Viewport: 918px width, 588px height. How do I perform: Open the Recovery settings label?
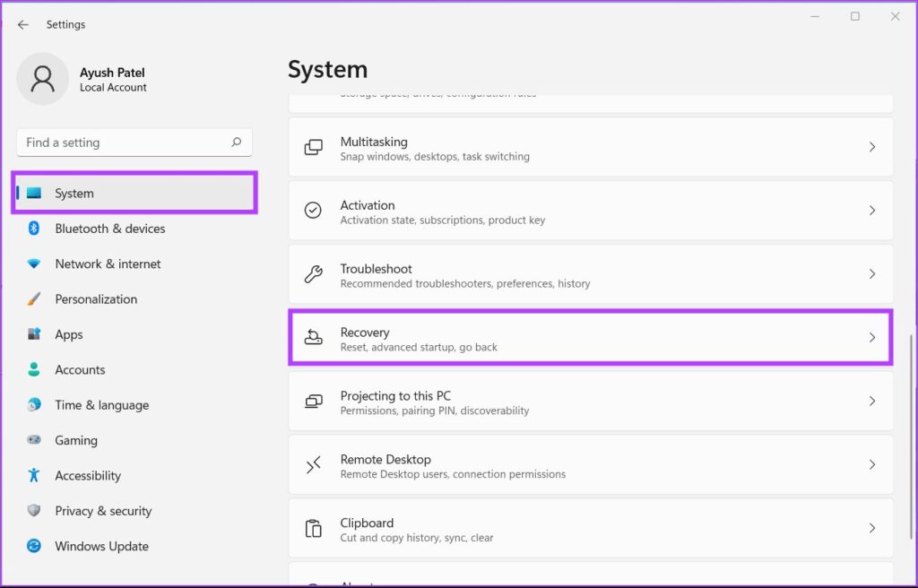coord(365,332)
